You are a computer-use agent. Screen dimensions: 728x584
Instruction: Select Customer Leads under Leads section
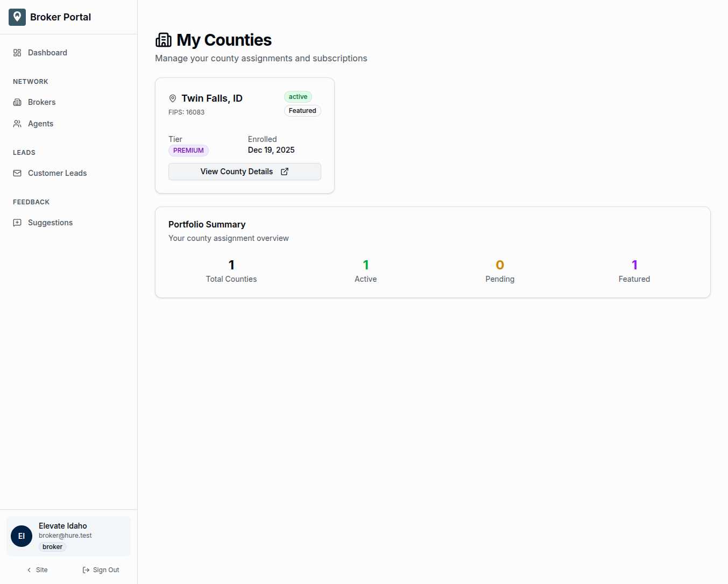point(57,173)
